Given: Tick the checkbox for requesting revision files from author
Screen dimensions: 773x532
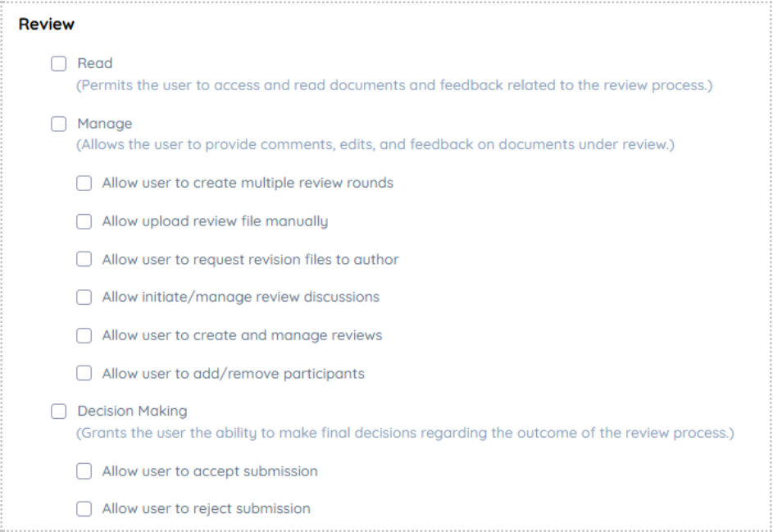Looking at the screenshot, I should pos(84,259).
